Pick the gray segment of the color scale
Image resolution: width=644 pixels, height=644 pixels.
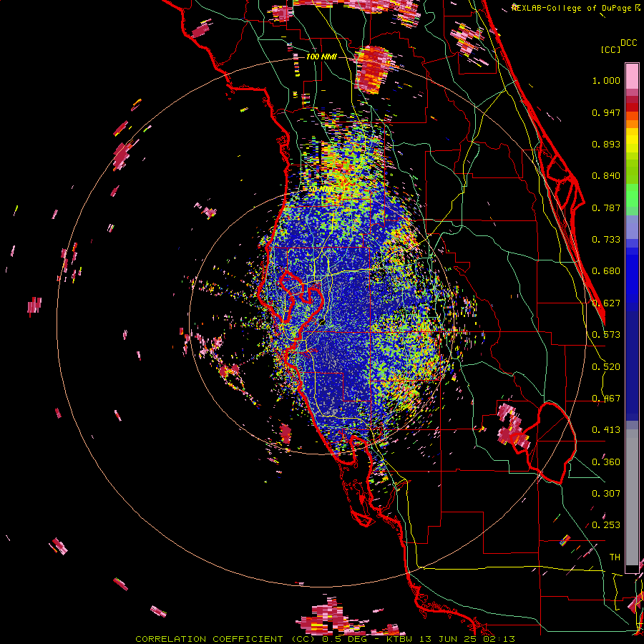632,497
